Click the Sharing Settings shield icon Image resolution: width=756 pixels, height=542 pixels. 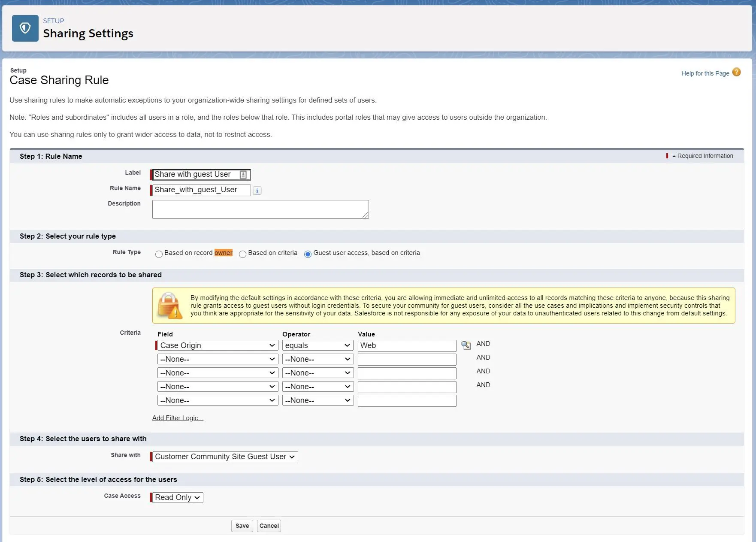click(x=25, y=28)
